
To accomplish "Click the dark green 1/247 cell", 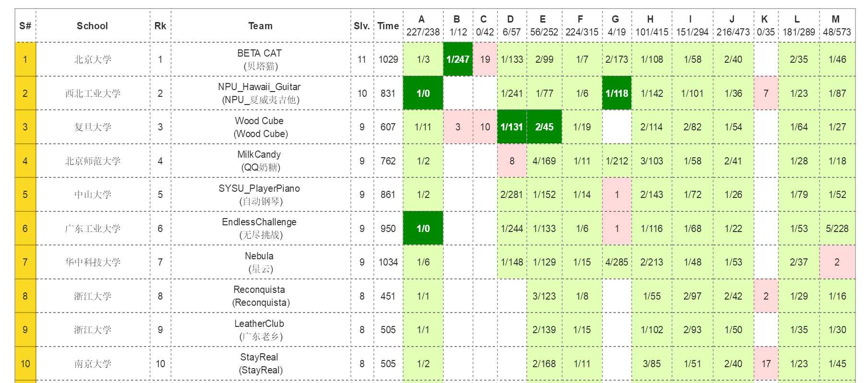I will [x=458, y=59].
